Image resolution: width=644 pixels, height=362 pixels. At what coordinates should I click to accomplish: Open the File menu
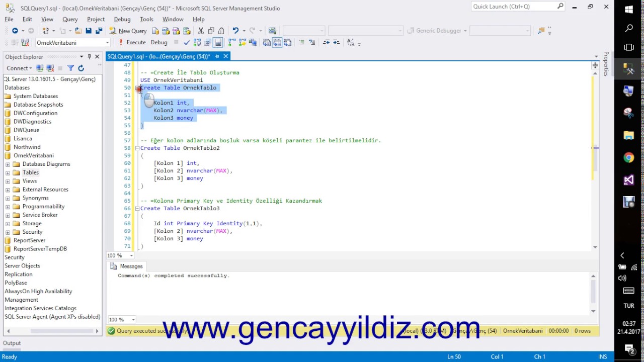[x=9, y=19]
